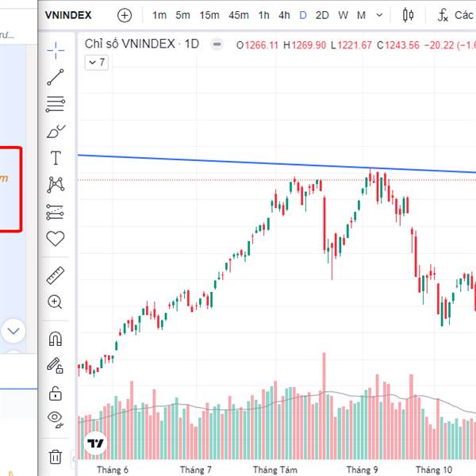The height and width of the screenshot is (476, 476).
Task: Expand the time interval dropdown arrow
Action: [x=379, y=15]
